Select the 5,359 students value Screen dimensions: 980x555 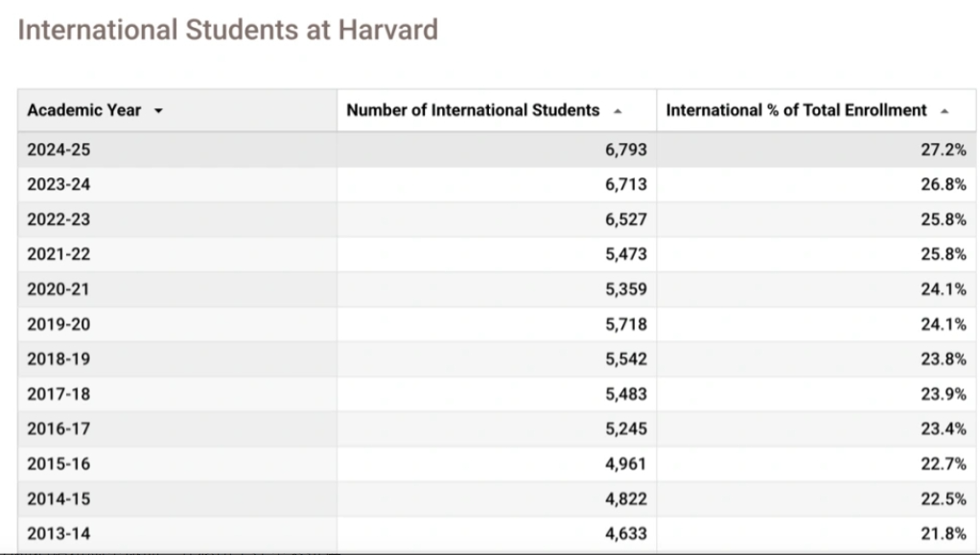click(x=626, y=289)
